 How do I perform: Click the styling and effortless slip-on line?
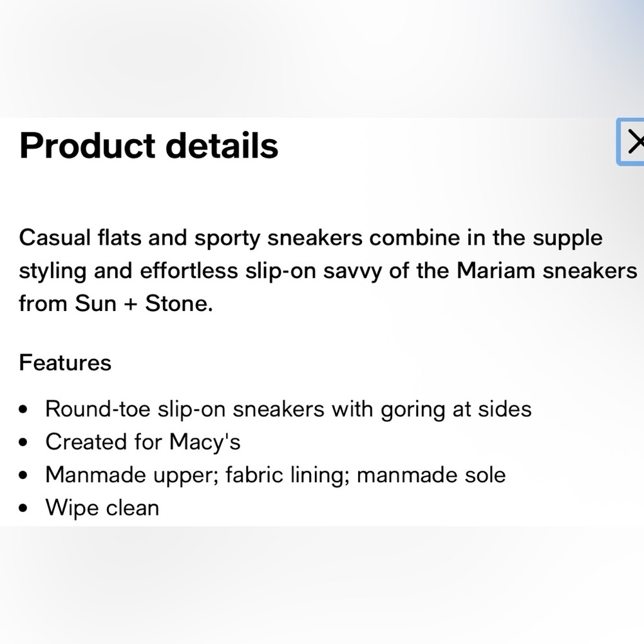328,271
